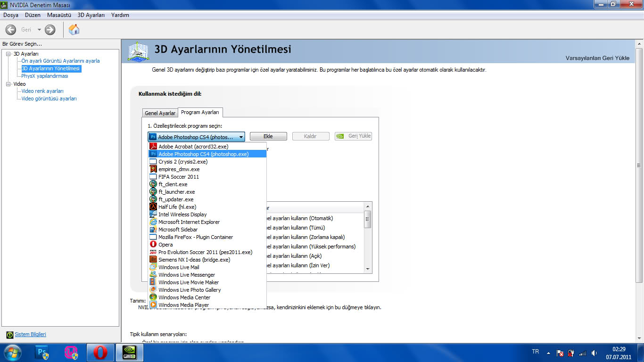
Task: Open the 3D Ayarları menu
Action: [91, 15]
